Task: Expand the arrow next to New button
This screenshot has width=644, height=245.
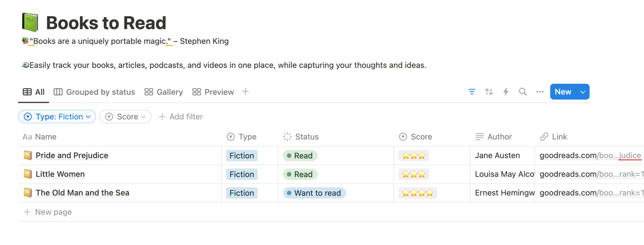Action: point(583,92)
